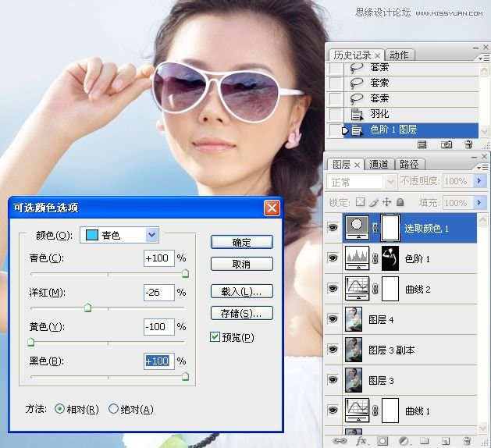
Task: Switch to the 通道 channels tab
Action: coord(379,165)
